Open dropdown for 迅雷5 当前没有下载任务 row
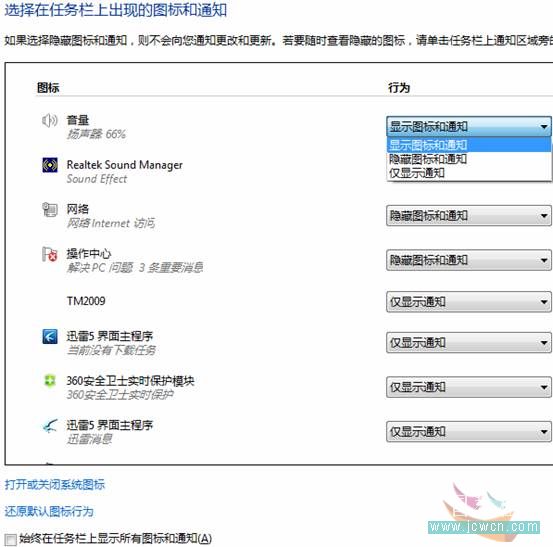553x547 pixels. (469, 342)
